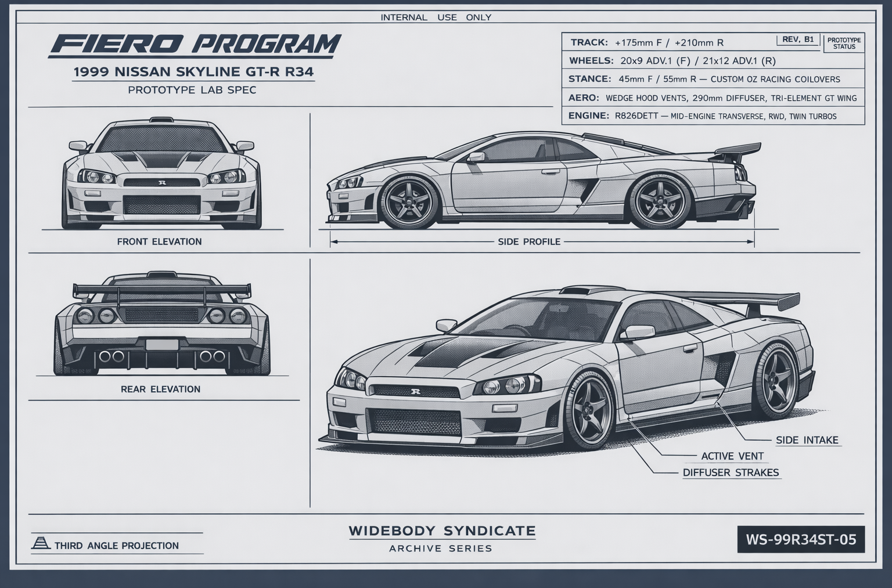Select the ENGINE specification row
892x588 pixels.
(713, 116)
